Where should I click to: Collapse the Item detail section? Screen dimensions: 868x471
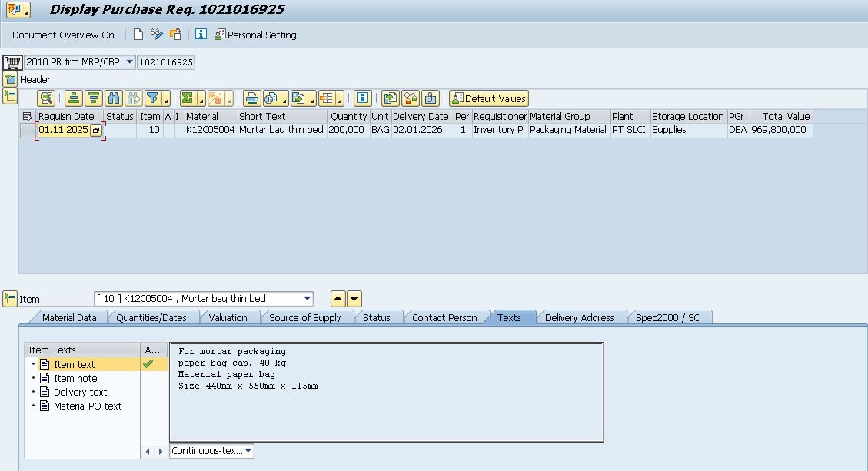[9, 299]
